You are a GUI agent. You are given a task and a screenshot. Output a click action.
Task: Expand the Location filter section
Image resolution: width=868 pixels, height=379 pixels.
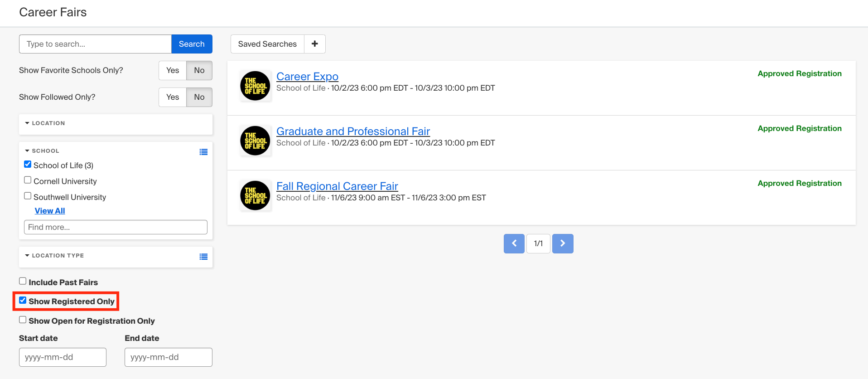pos(45,123)
